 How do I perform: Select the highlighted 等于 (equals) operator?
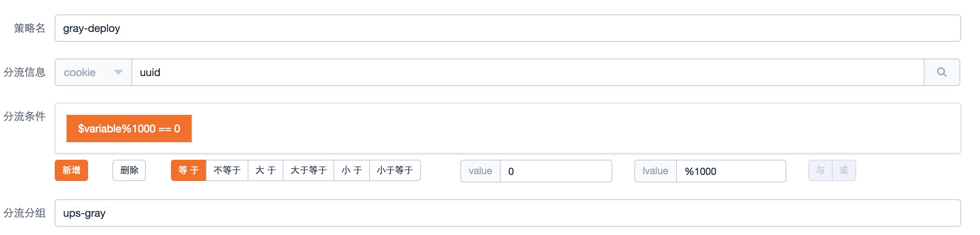188,171
